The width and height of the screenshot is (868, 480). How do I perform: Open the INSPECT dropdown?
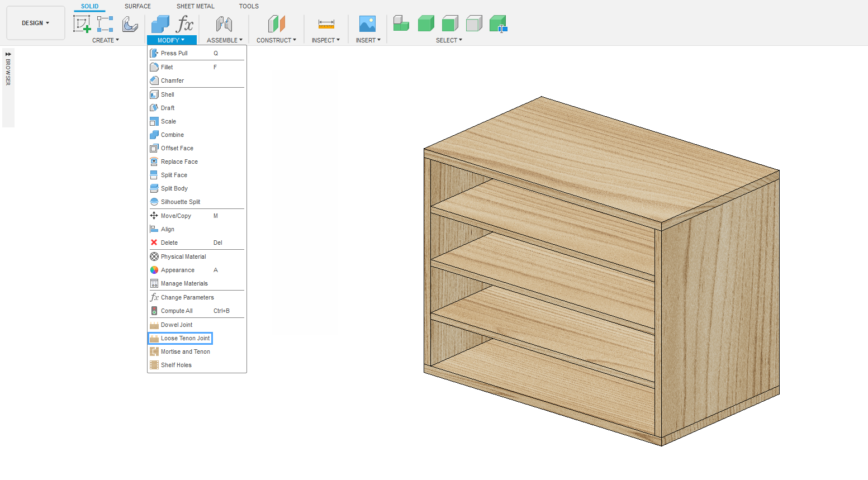(x=325, y=40)
